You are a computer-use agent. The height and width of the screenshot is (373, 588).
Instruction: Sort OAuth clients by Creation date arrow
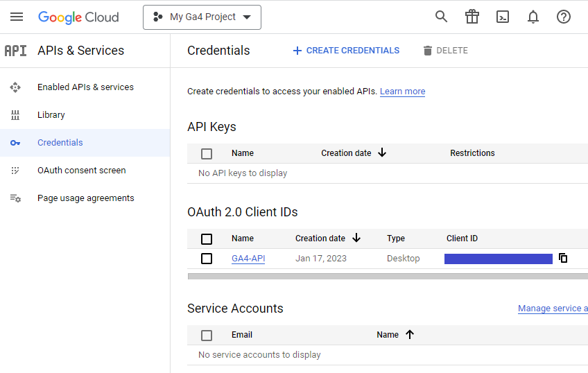click(356, 238)
